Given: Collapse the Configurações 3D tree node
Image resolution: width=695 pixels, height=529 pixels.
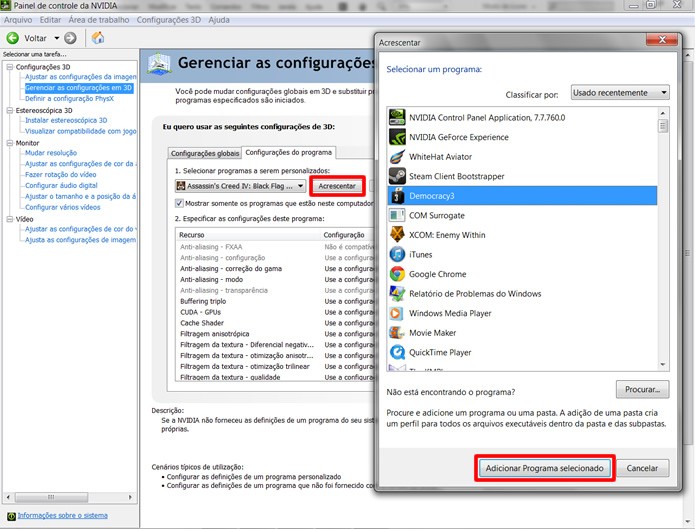Looking at the screenshot, I should [x=9, y=67].
